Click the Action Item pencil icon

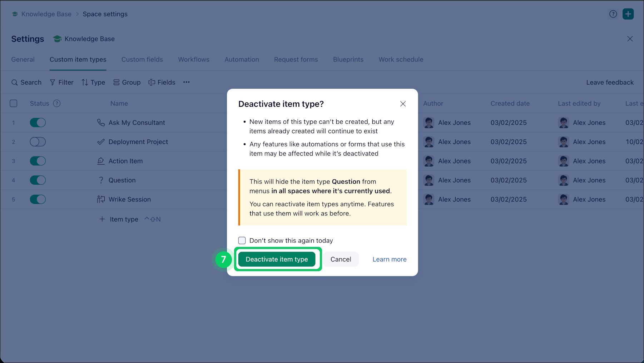[101, 161]
